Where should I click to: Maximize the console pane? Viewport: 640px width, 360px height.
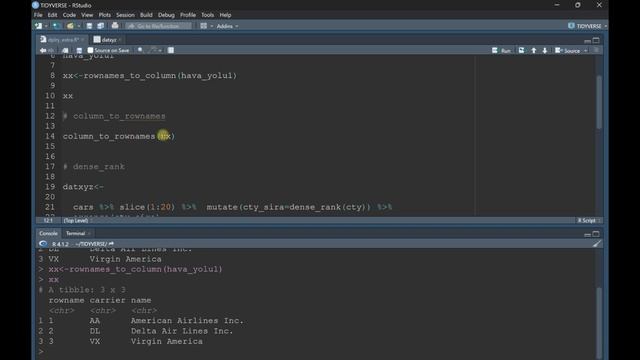point(596,234)
